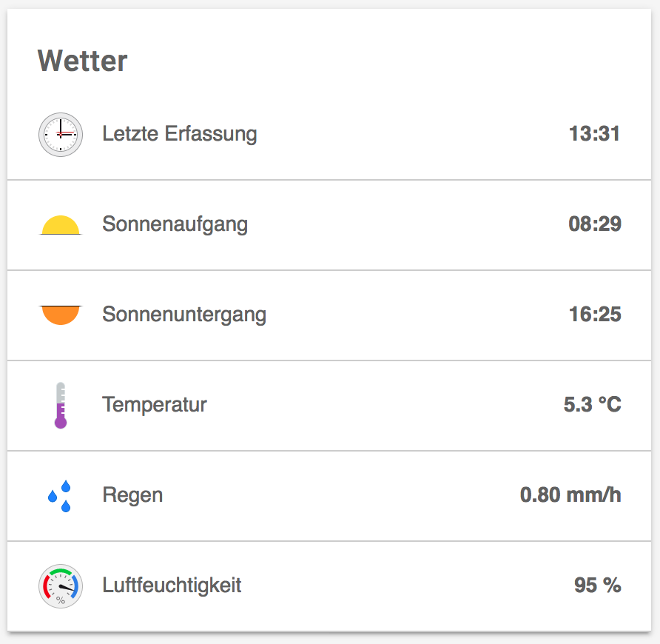The image size is (660, 644).
Task: Click the 16:25 sunset time
Action: (x=595, y=315)
